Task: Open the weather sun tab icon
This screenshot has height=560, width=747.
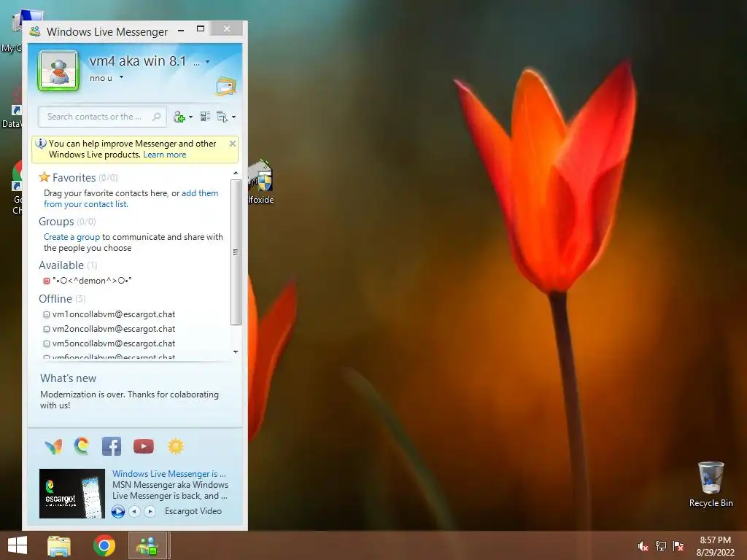Action: tap(175, 446)
